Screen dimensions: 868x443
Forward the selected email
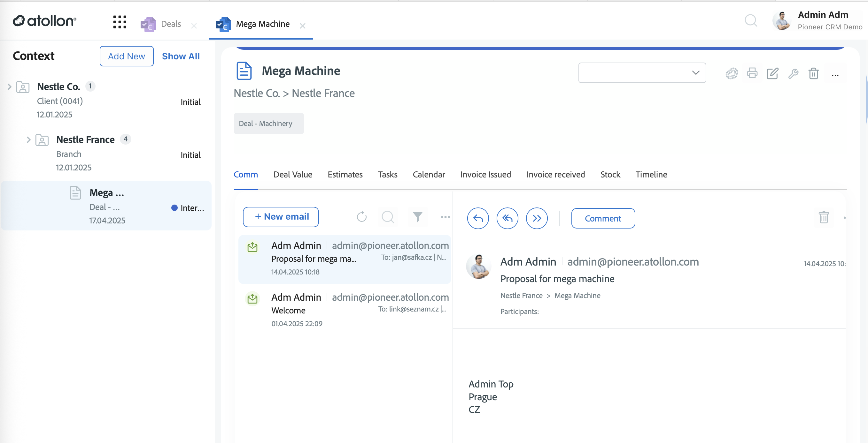tap(537, 219)
